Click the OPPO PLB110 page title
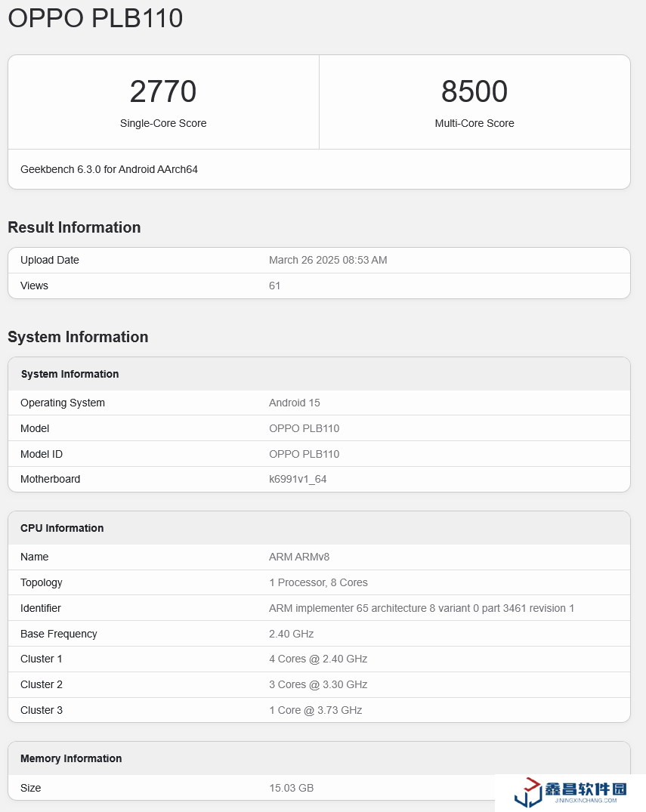Screen dimensions: 646x812 tap(95, 18)
